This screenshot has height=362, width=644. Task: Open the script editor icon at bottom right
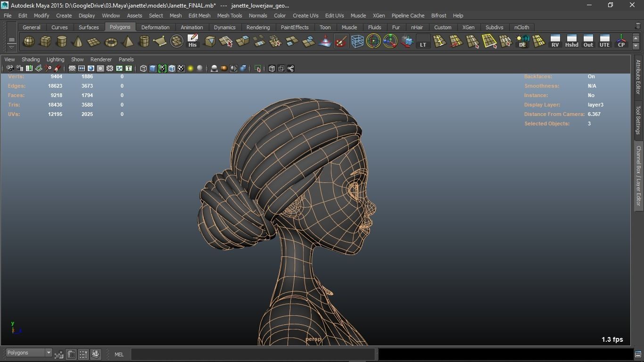[638, 354]
